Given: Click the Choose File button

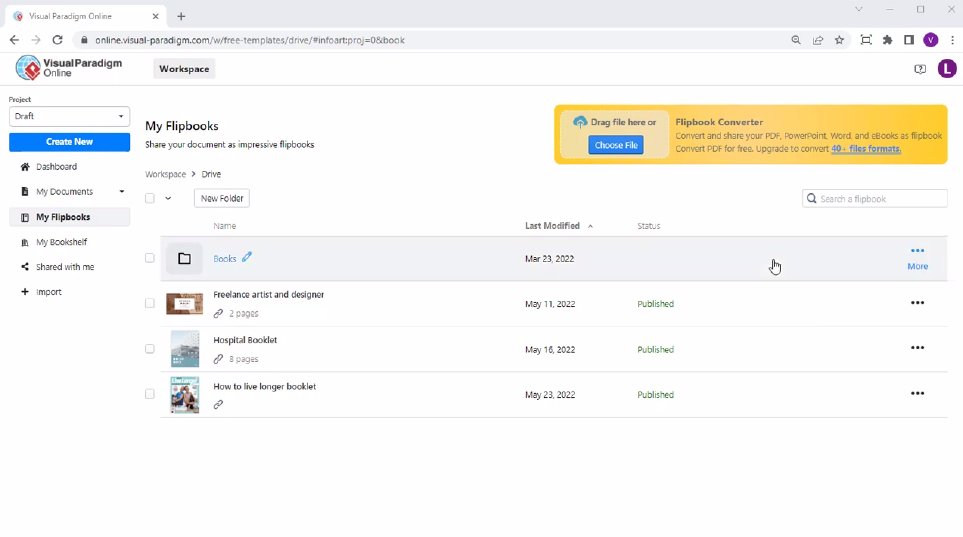Looking at the screenshot, I should (615, 145).
